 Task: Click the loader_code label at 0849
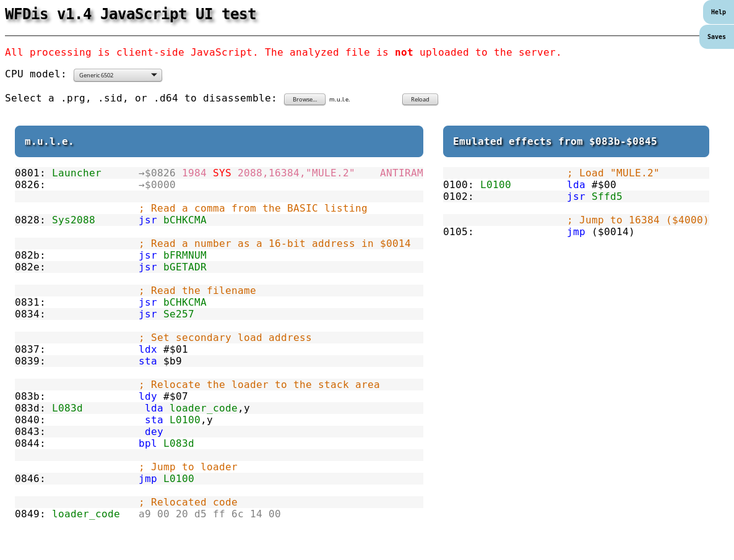pyautogui.click(x=85, y=514)
